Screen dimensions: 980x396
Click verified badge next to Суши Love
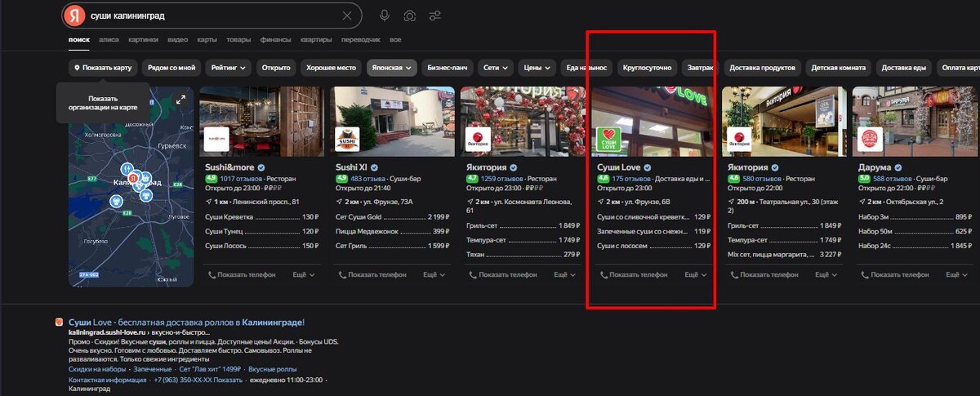pos(648,167)
